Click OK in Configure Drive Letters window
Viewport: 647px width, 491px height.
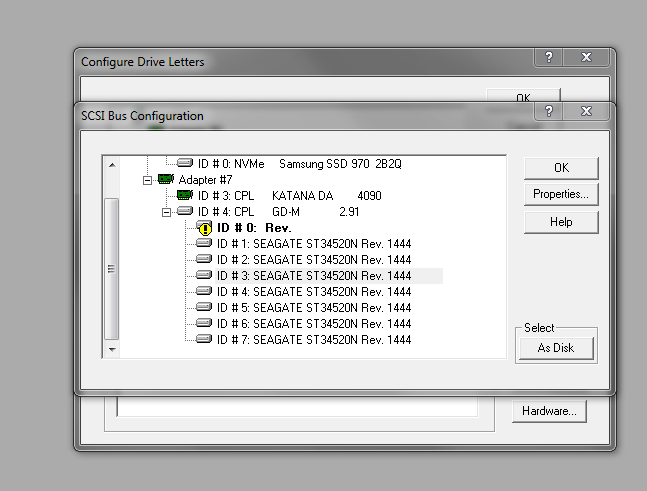(x=523, y=97)
